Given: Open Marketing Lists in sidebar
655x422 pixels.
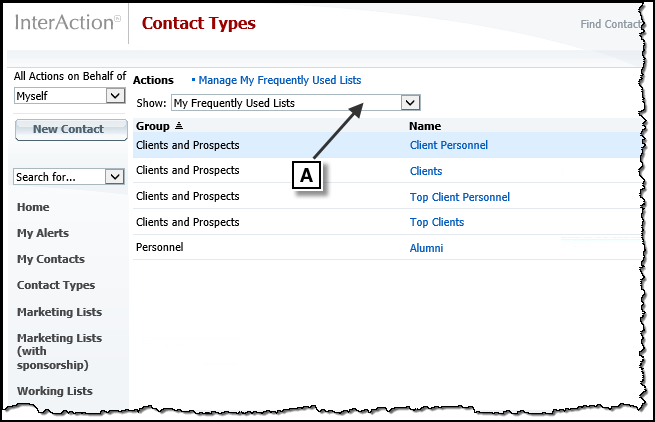Looking at the screenshot, I should [59, 312].
